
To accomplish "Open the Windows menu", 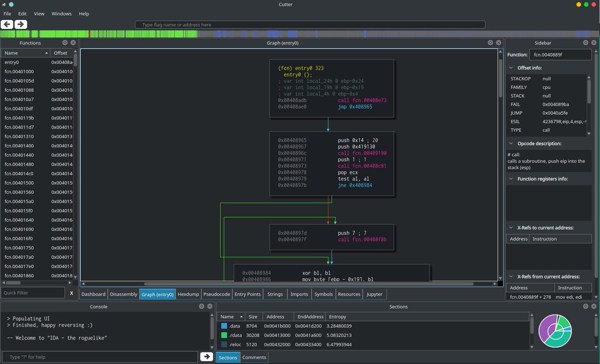I will 61,13.
